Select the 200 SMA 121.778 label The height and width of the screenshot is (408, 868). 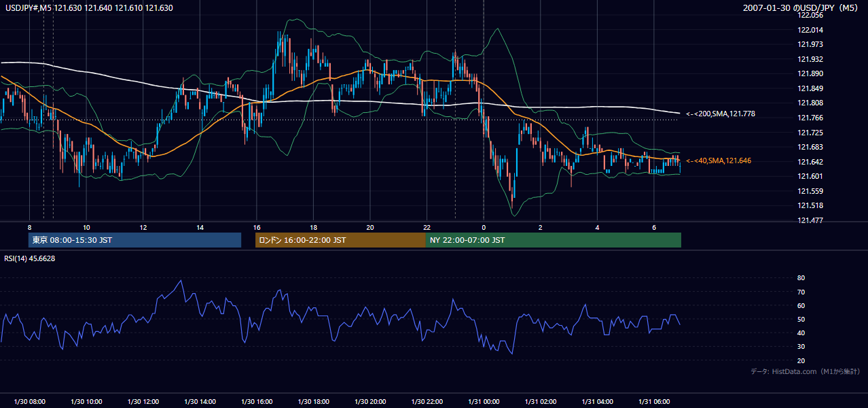(721, 114)
